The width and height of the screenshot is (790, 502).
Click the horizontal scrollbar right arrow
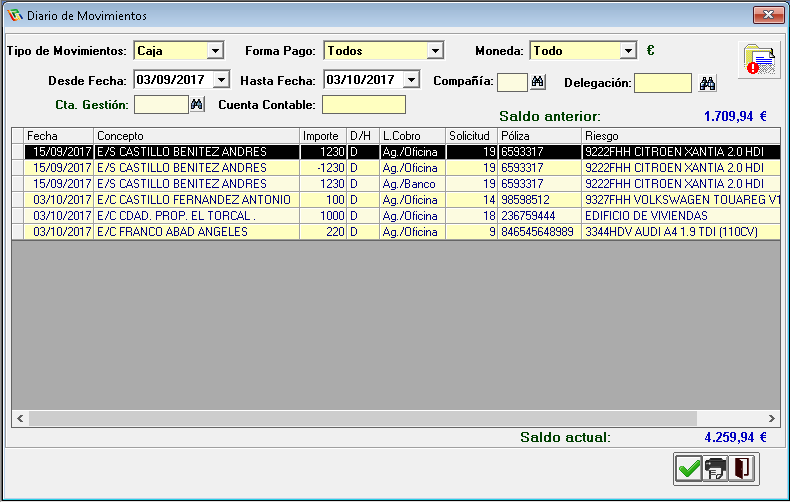[771, 418]
